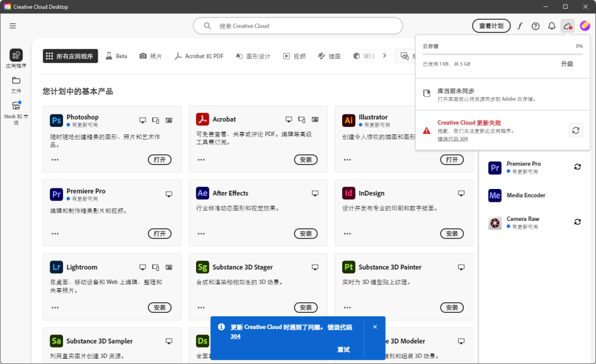
Task: Open more options for Lightroom
Action: pyautogui.click(x=55, y=308)
